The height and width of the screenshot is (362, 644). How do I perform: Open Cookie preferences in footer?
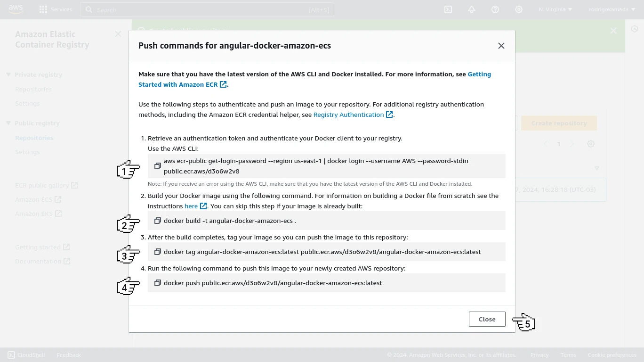(x=612, y=355)
